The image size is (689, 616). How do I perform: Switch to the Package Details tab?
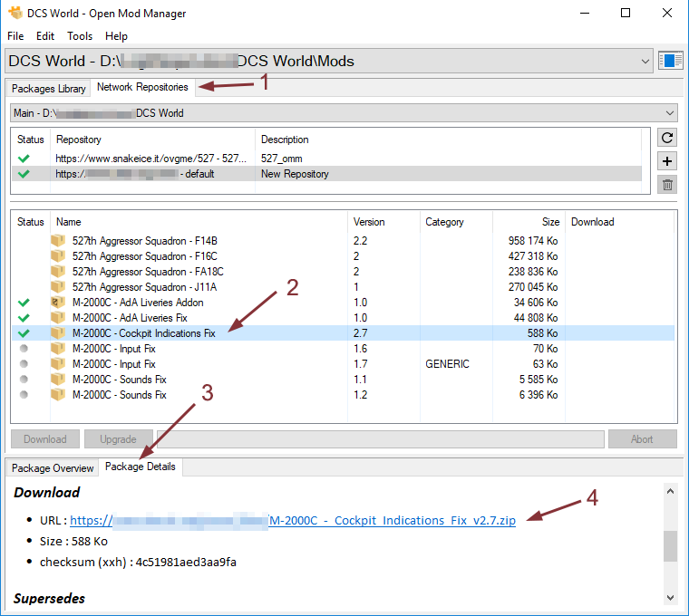[141, 467]
